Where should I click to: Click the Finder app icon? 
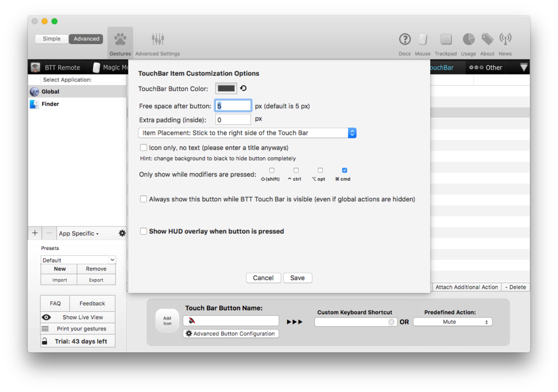(34, 104)
